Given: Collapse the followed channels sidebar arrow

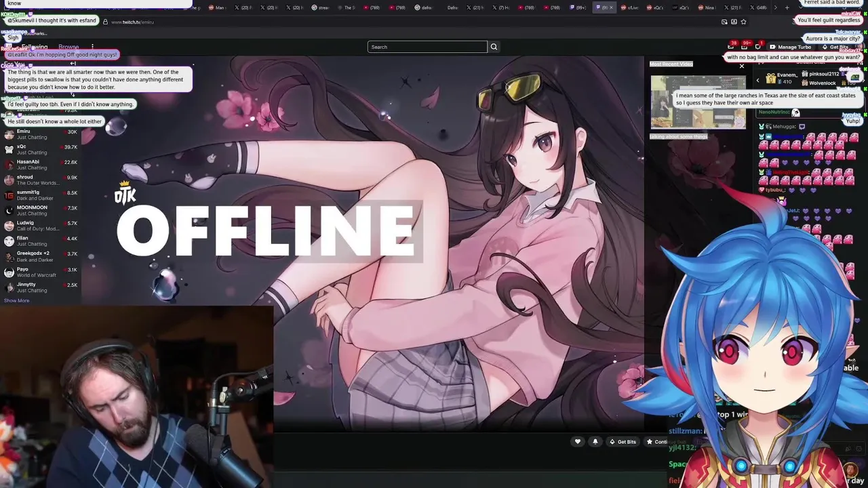Looking at the screenshot, I should (x=73, y=64).
